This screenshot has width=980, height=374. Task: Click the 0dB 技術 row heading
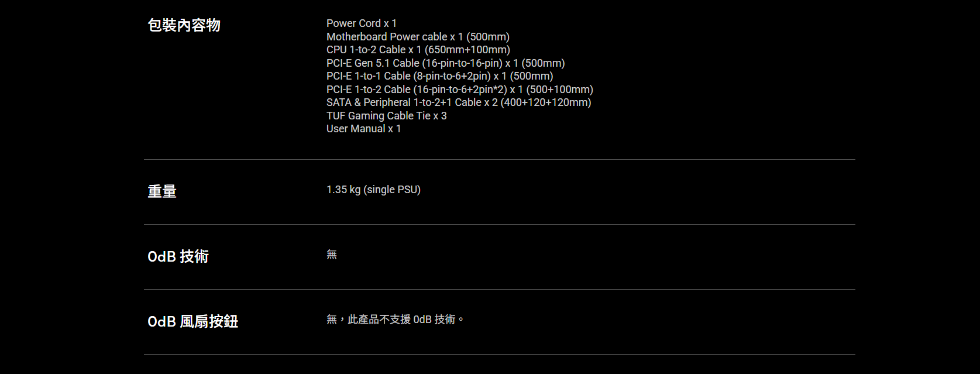tap(178, 256)
